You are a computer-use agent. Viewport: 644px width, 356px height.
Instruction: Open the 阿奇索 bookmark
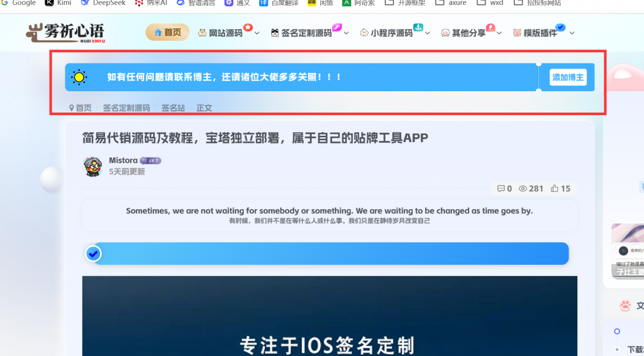coord(359,3)
